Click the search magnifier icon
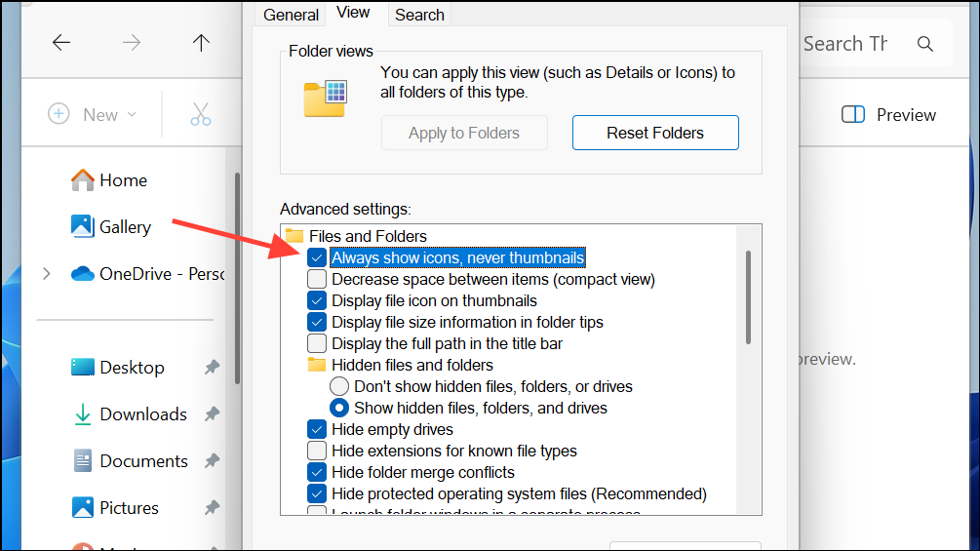This screenshot has width=980, height=551. [924, 44]
